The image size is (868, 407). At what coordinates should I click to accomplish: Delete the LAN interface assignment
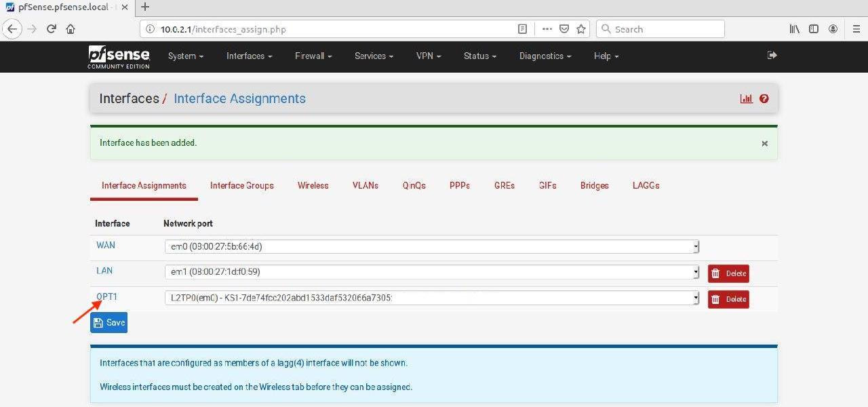pos(728,273)
